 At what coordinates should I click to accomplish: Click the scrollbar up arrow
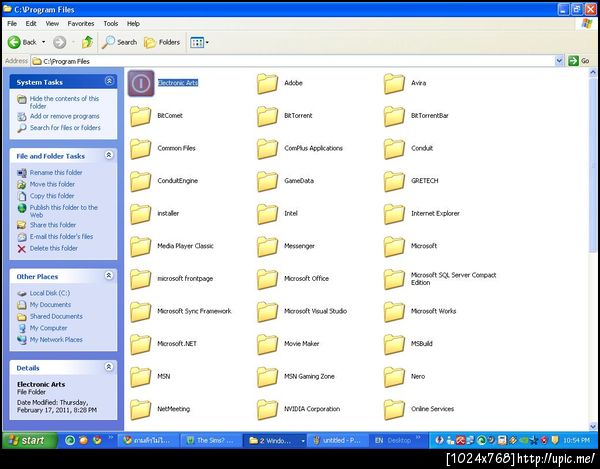click(593, 72)
